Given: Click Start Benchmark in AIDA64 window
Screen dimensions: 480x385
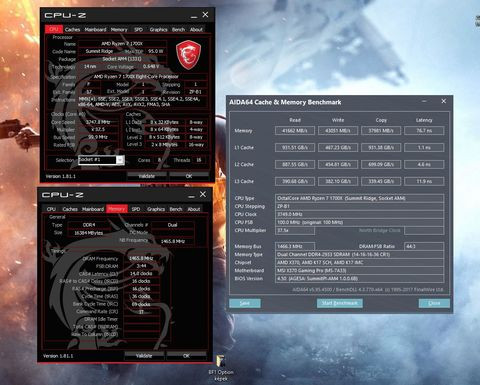Looking at the screenshot, I should point(340,303).
